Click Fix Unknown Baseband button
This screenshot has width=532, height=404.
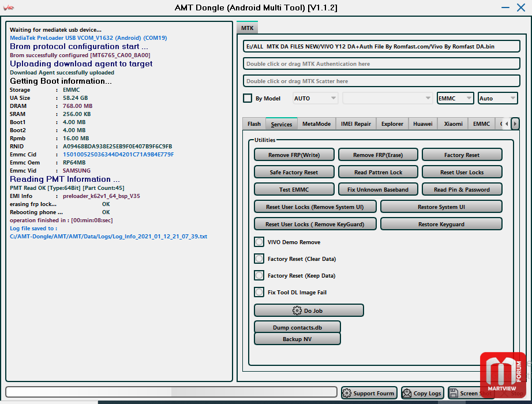[378, 189]
